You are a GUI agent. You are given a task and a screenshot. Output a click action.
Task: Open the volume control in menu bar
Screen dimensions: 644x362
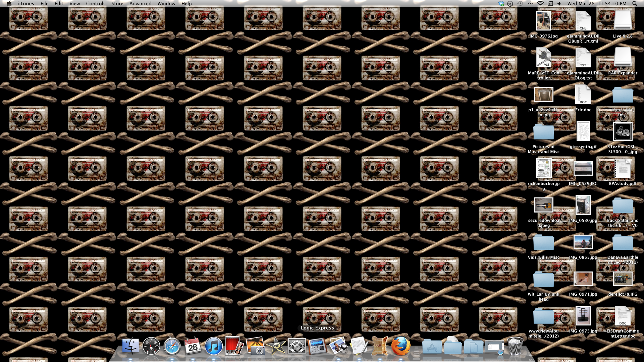559,4
